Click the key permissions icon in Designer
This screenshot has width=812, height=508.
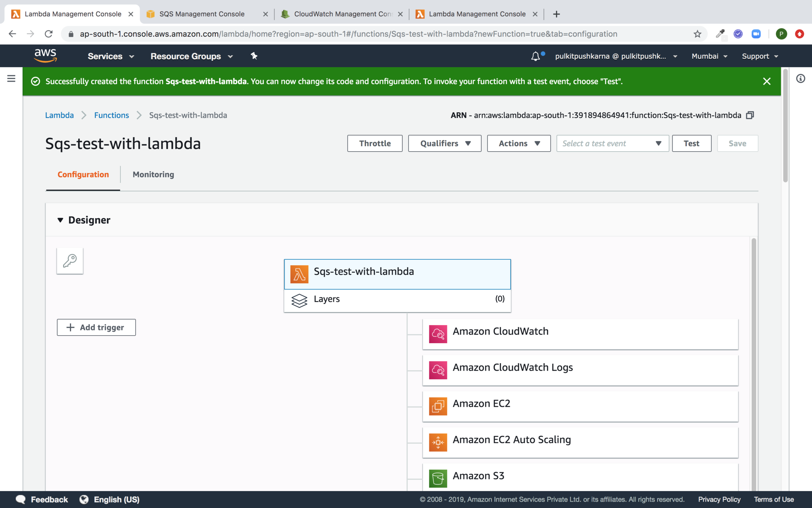point(70,261)
